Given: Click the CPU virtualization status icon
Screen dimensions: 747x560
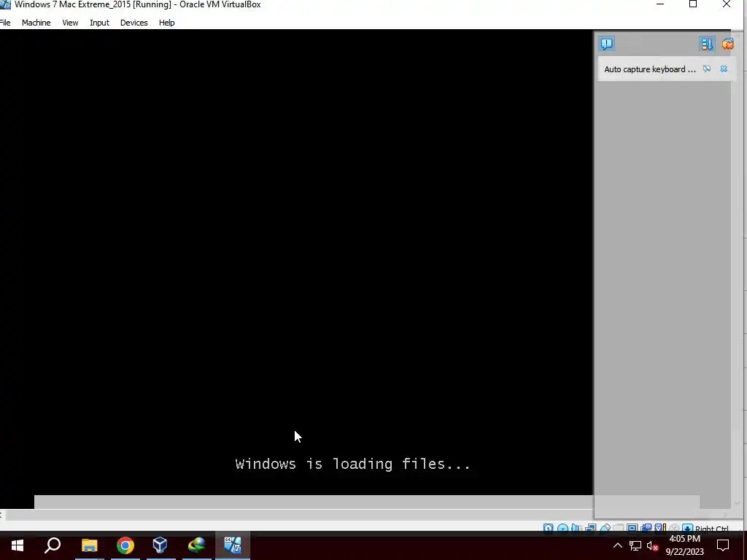Looking at the screenshot, I should (x=659, y=528).
